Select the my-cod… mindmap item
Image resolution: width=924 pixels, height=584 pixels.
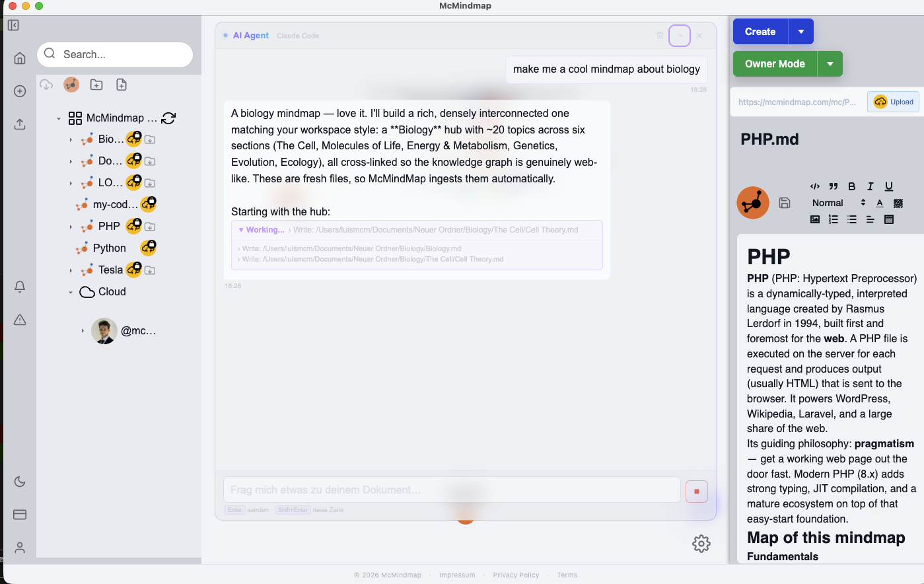116,205
